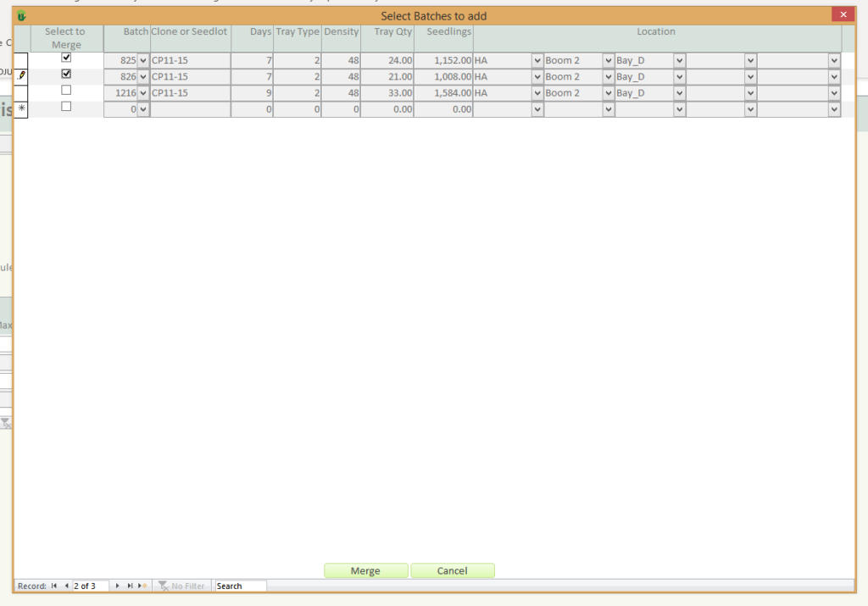Go to first record navigation arrow
The height and width of the screenshot is (606, 868).
click(54, 586)
